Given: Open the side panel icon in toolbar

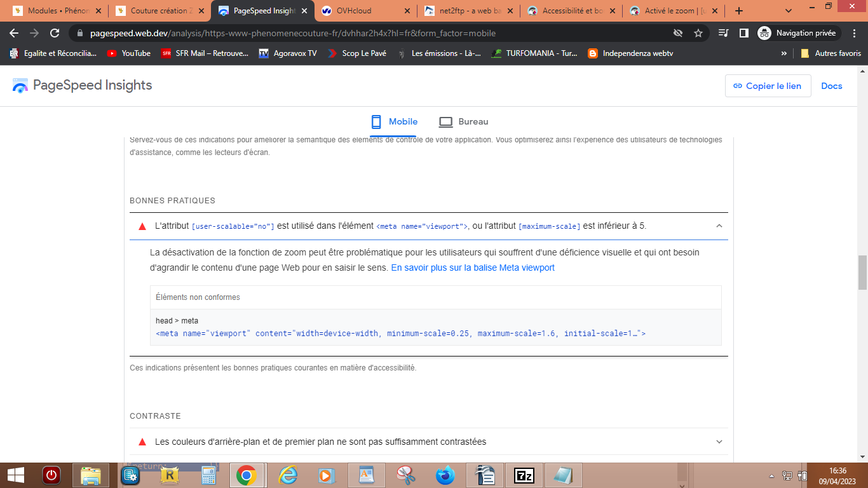Looking at the screenshot, I should point(743,33).
